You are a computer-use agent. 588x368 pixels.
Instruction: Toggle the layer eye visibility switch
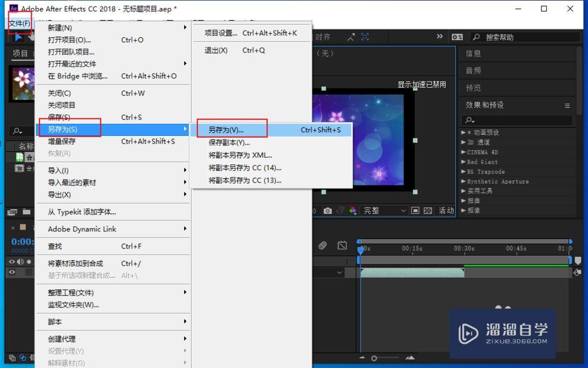tap(12, 272)
